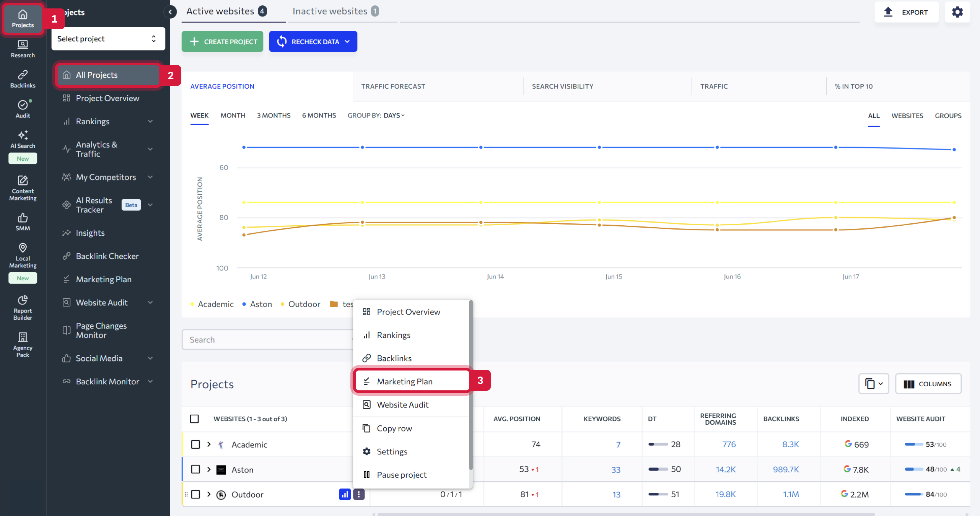This screenshot has height=516, width=980.
Task: Click the test group folder icon in legend
Action: (x=334, y=304)
